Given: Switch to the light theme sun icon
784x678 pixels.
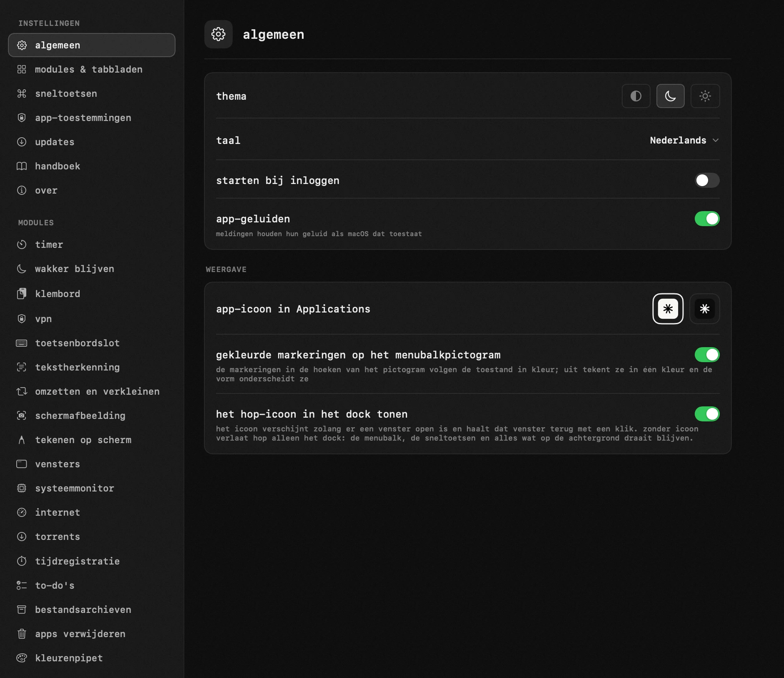Looking at the screenshot, I should coord(705,96).
